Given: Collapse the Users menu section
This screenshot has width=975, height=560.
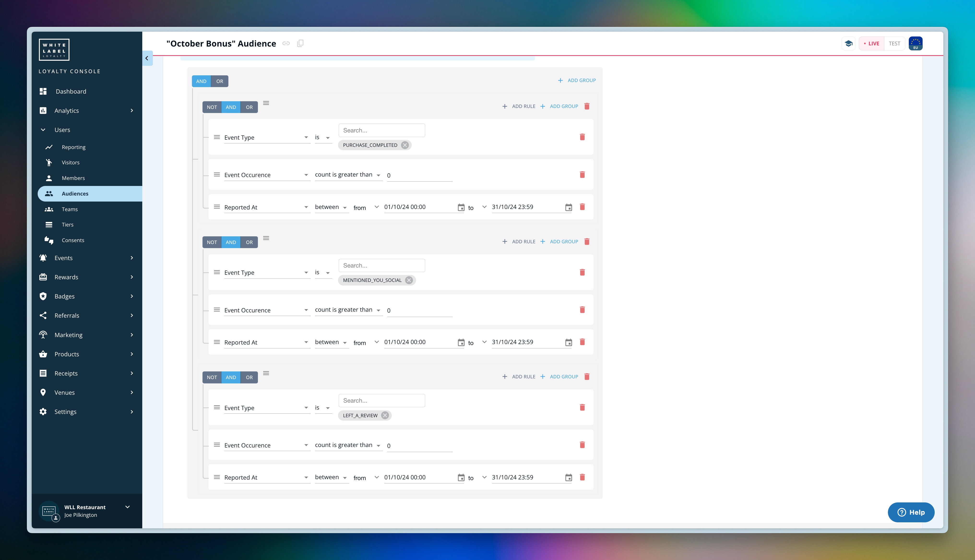Looking at the screenshot, I should [x=87, y=130].
